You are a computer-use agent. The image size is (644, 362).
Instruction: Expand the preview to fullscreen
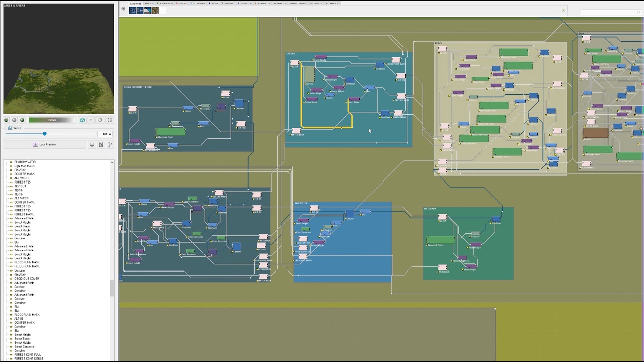[x=109, y=120]
